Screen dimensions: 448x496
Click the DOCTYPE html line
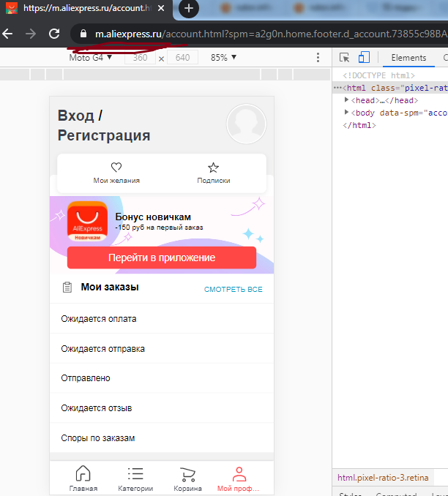coord(378,75)
